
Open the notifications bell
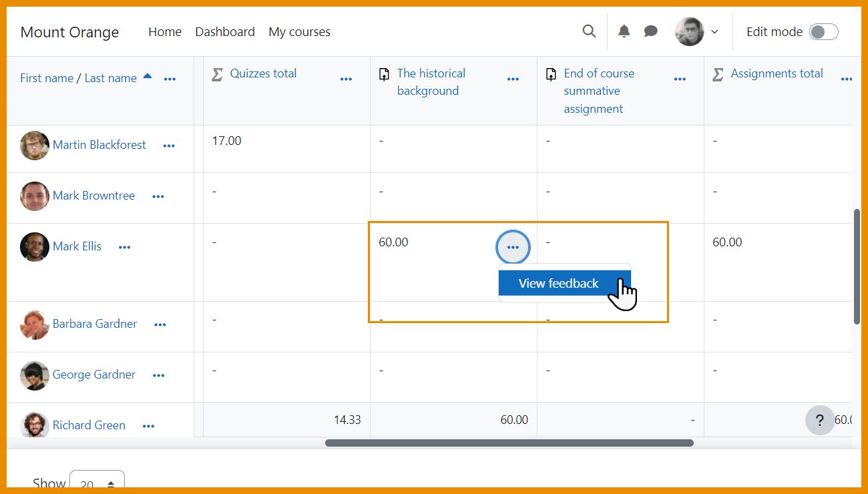(624, 31)
